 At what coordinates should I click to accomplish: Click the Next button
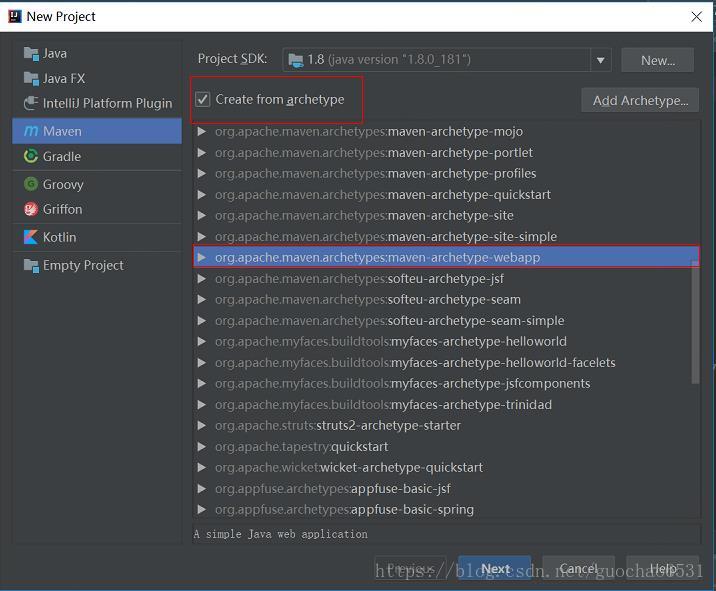tap(495, 569)
